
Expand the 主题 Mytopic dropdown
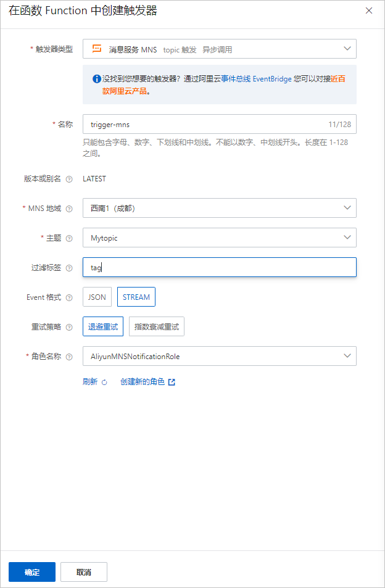219,238
